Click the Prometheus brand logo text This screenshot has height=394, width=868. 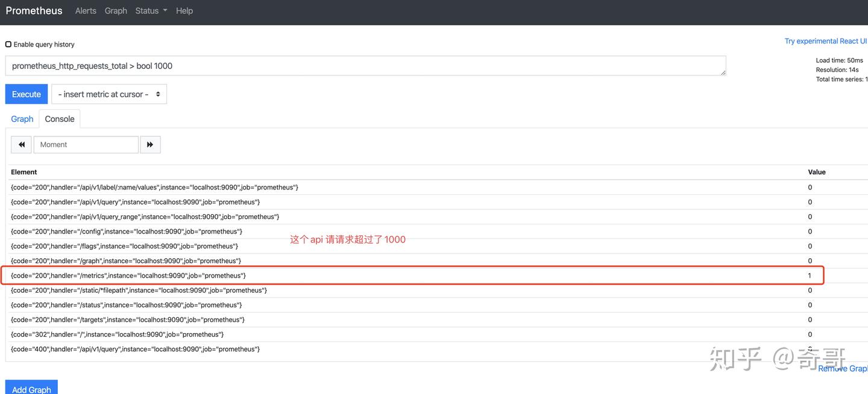click(34, 10)
